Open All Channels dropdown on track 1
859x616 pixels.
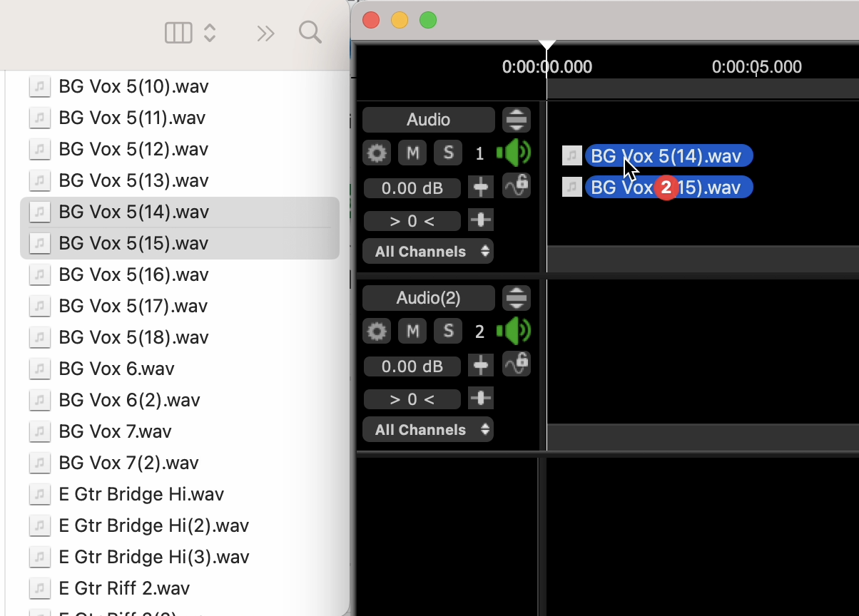pyautogui.click(x=428, y=252)
